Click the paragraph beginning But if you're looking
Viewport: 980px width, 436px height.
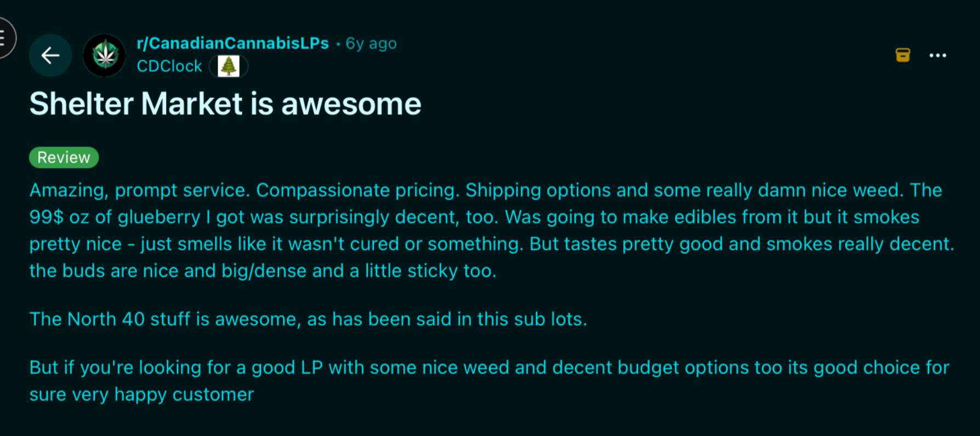click(x=489, y=381)
